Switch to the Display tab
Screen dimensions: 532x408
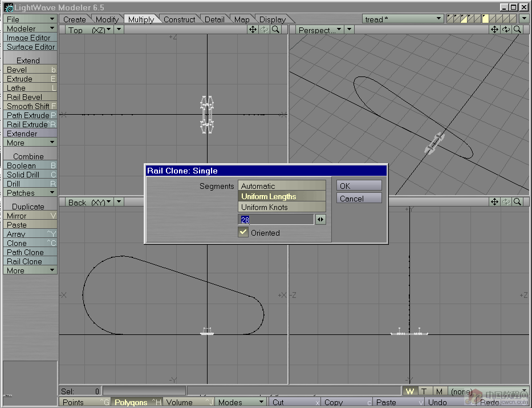tap(273, 19)
